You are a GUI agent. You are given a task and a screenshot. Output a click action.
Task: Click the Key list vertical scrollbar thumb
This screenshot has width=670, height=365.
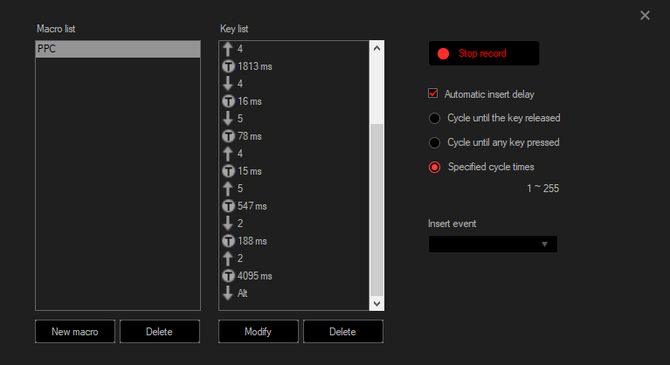pos(376,210)
